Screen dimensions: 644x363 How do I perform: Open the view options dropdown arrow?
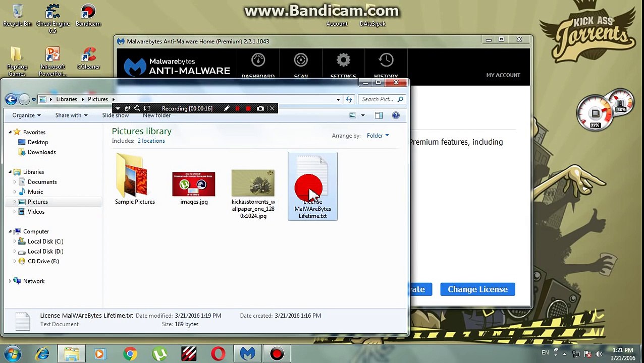tap(362, 115)
